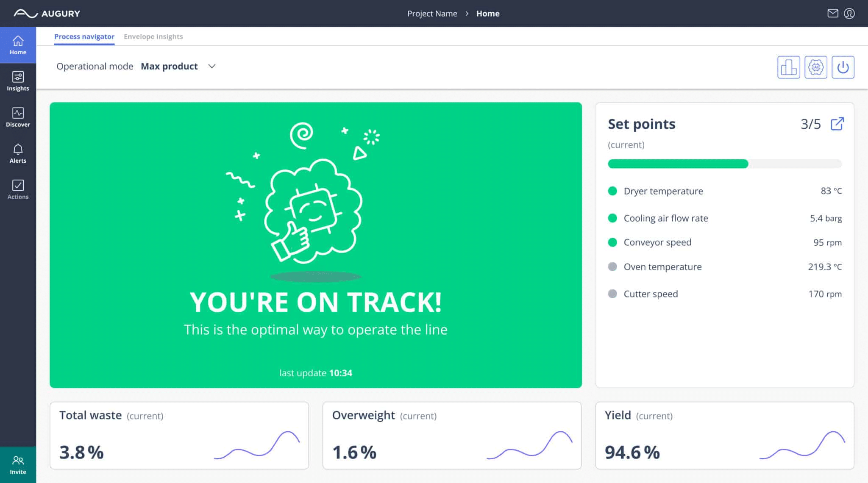This screenshot has height=483, width=868.
Task: Click the 95 rpm value
Action: (827, 242)
